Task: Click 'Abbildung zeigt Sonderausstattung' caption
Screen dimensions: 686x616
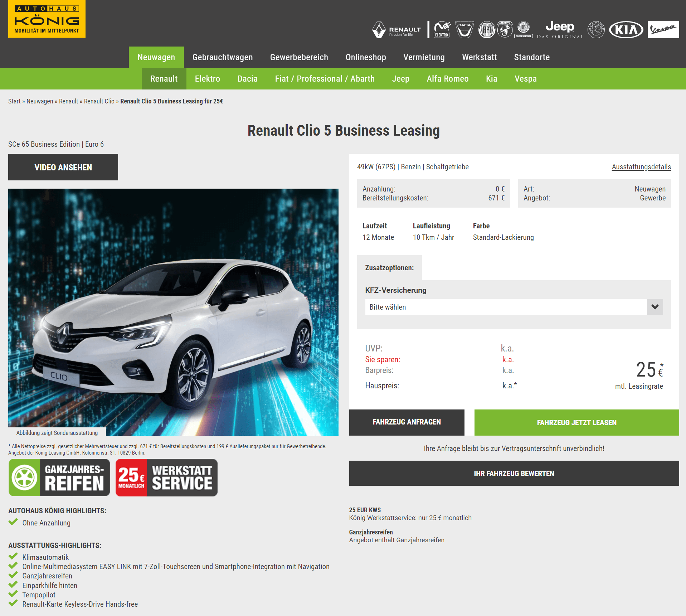Action: click(x=57, y=433)
